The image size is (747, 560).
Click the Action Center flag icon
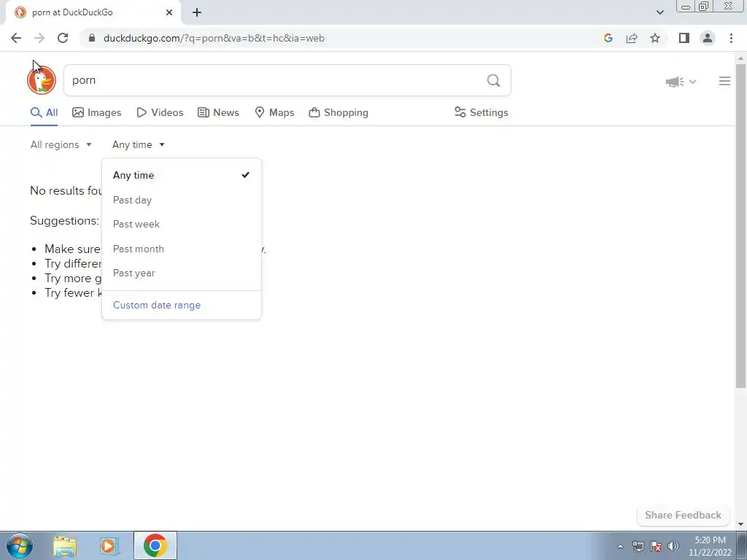[656, 546]
